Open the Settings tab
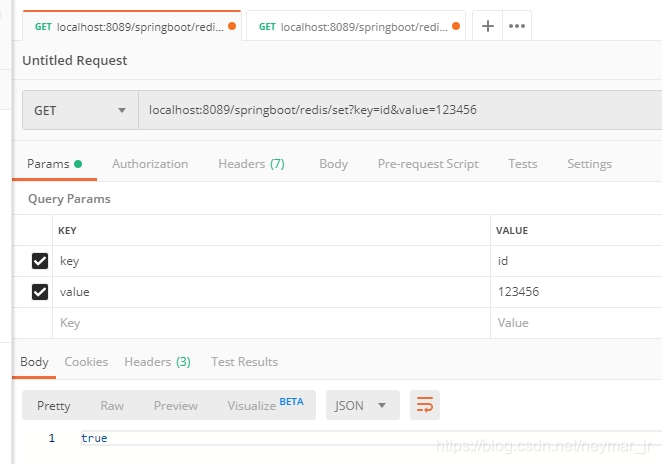The width and height of the screenshot is (662, 464). click(589, 164)
